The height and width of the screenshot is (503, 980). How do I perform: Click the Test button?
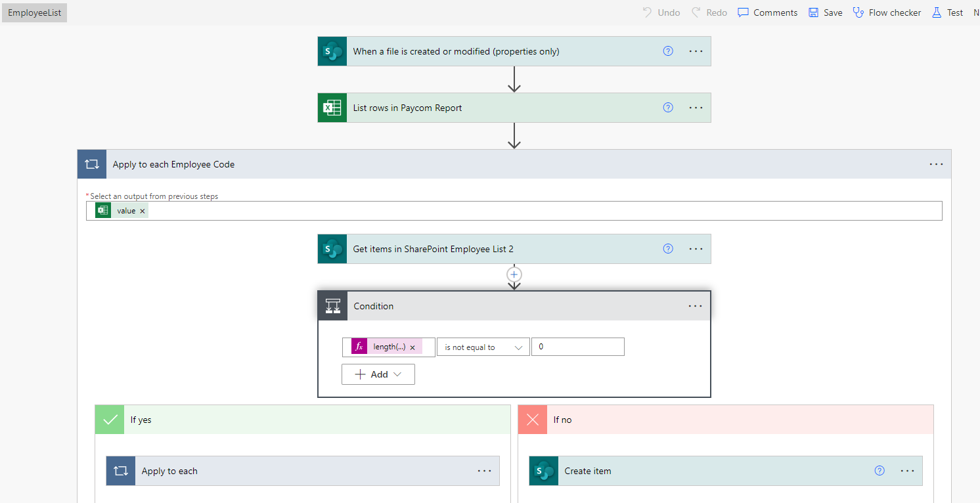point(947,12)
